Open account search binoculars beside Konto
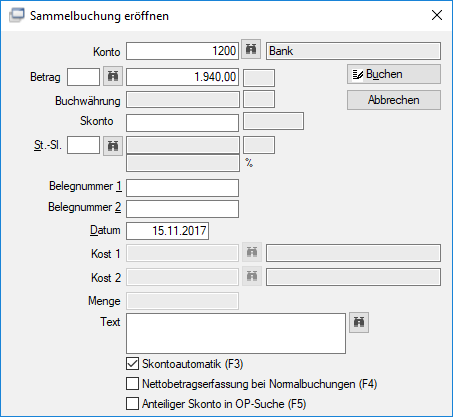The width and height of the screenshot is (453, 417). pos(251,49)
